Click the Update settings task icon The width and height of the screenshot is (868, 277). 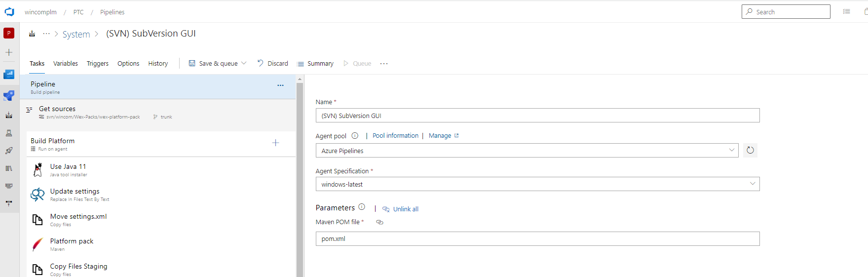(38, 195)
